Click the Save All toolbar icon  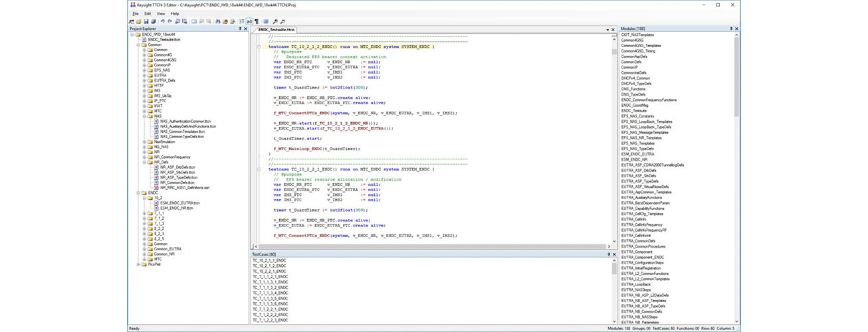(154, 21)
